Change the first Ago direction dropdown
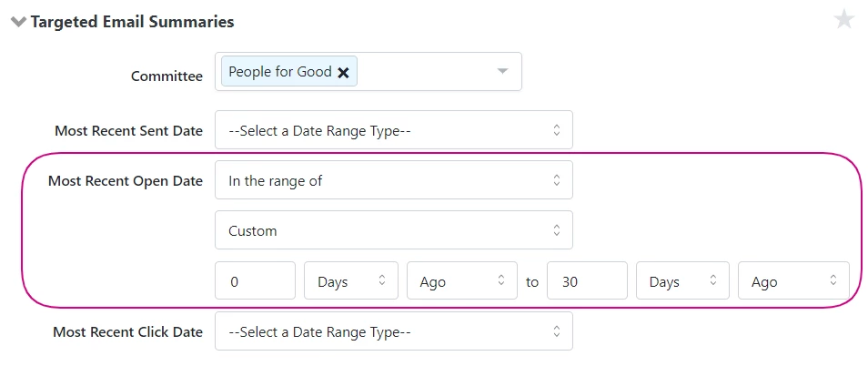Viewport: 868px width, 366px height. tap(461, 281)
